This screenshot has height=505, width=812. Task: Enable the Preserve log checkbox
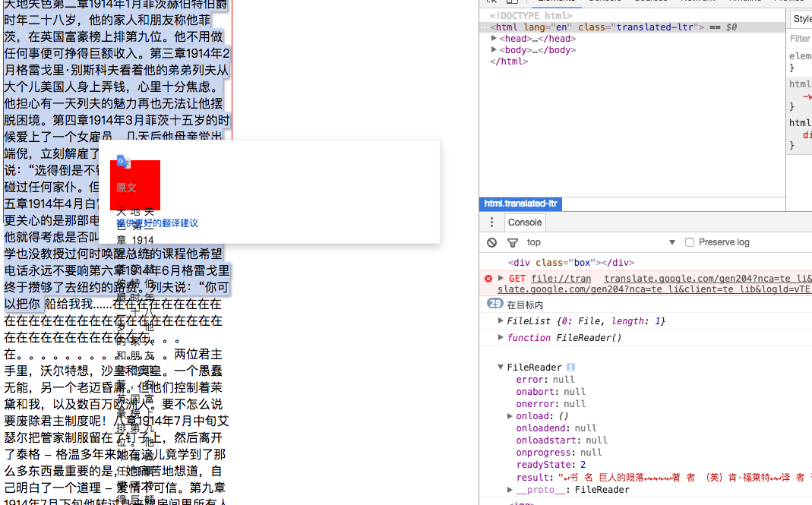tap(688, 241)
